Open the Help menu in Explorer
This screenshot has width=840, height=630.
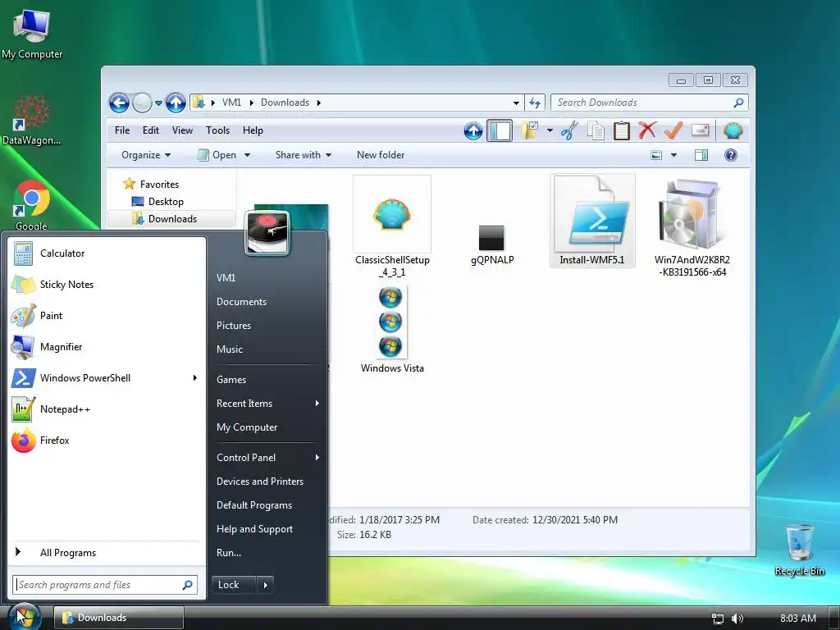point(253,130)
